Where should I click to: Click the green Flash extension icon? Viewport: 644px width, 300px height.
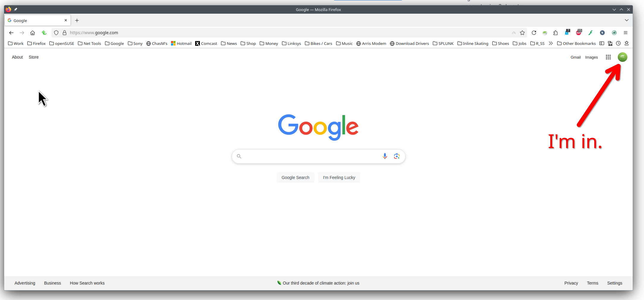590,33
